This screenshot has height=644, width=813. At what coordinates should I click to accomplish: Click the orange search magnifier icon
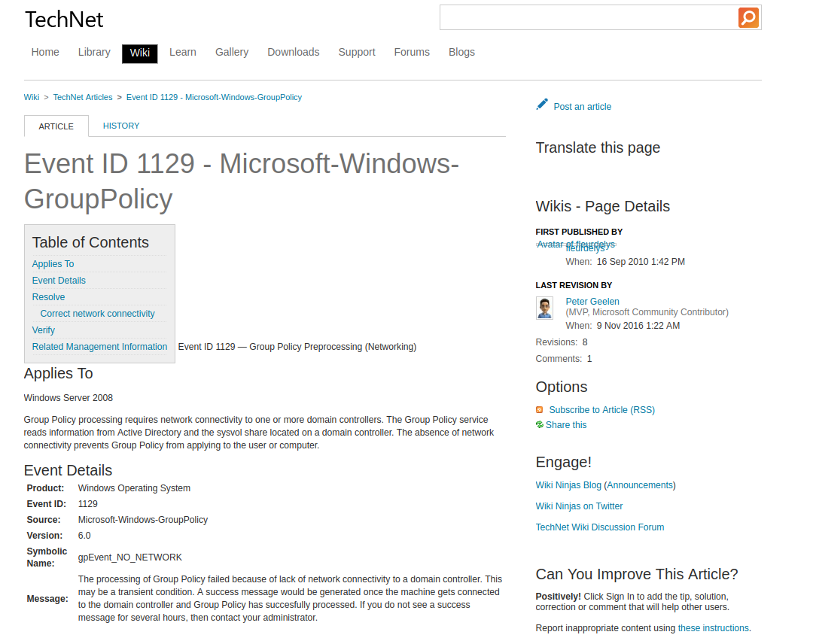(748, 17)
